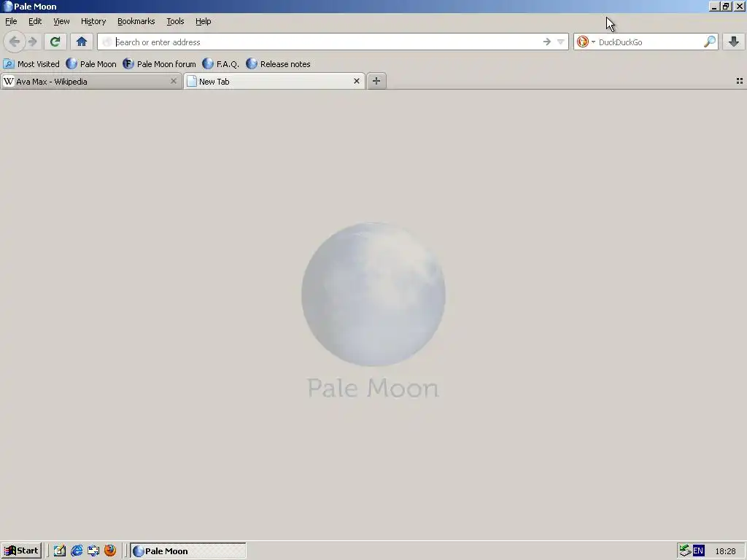Add a new tab with plus button
The width and height of the screenshot is (747, 560).
(x=376, y=81)
